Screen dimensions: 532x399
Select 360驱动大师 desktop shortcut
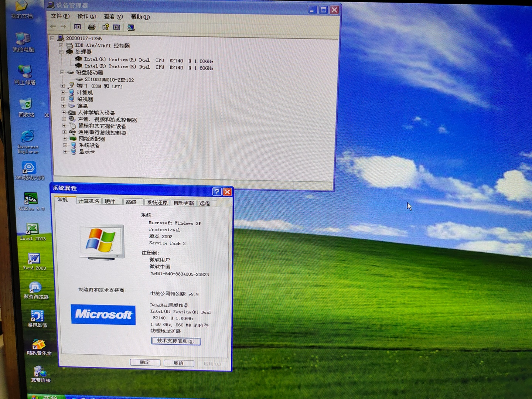coord(29,171)
